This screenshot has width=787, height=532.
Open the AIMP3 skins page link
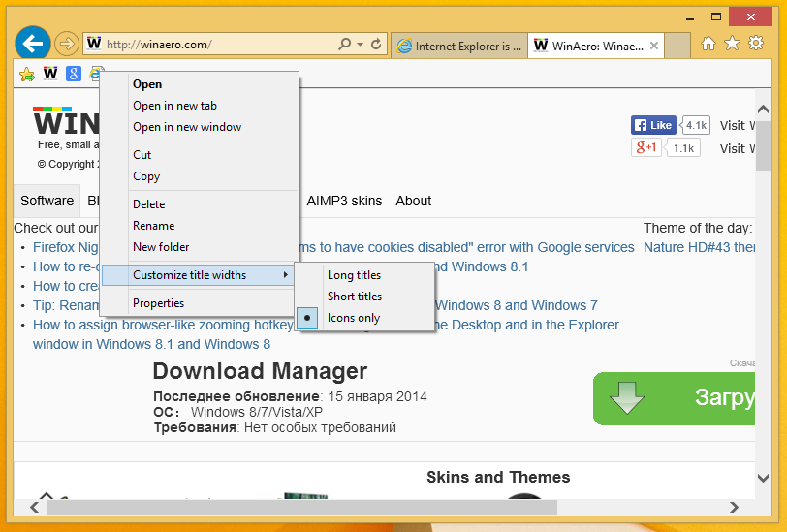coord(344,201)
